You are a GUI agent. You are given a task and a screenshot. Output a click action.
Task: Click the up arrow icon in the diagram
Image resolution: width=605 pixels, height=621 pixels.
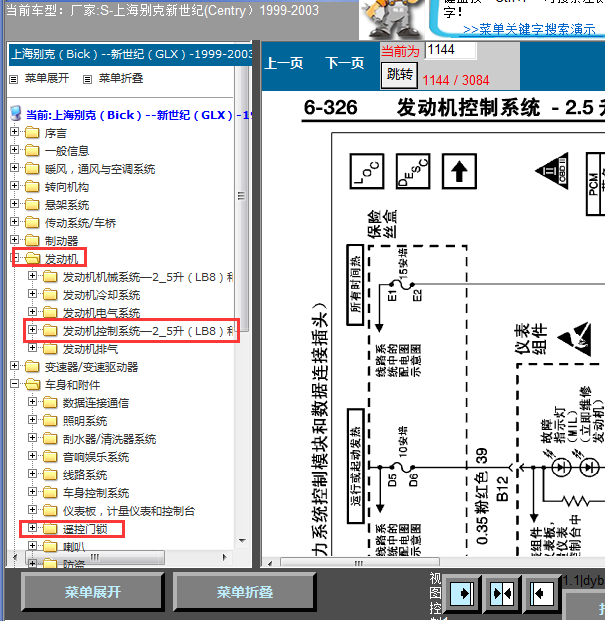(x=459, y=171)
